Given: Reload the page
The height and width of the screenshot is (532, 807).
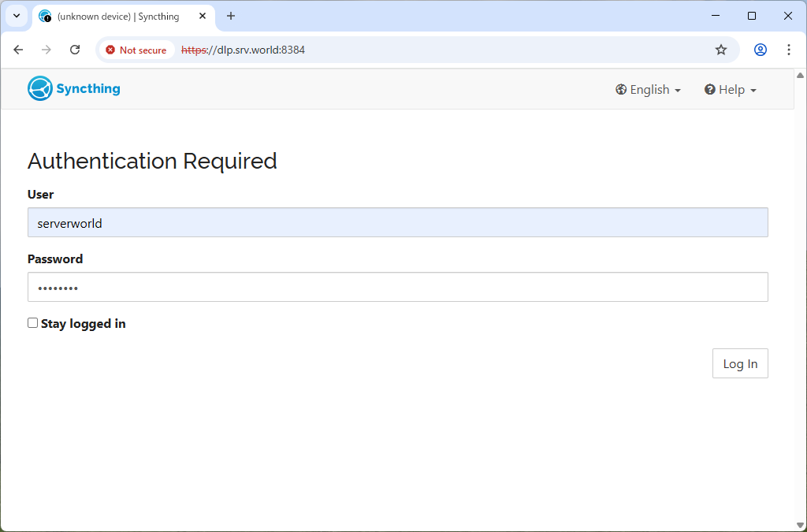Looking at the screenshot, I should (75, 50).
